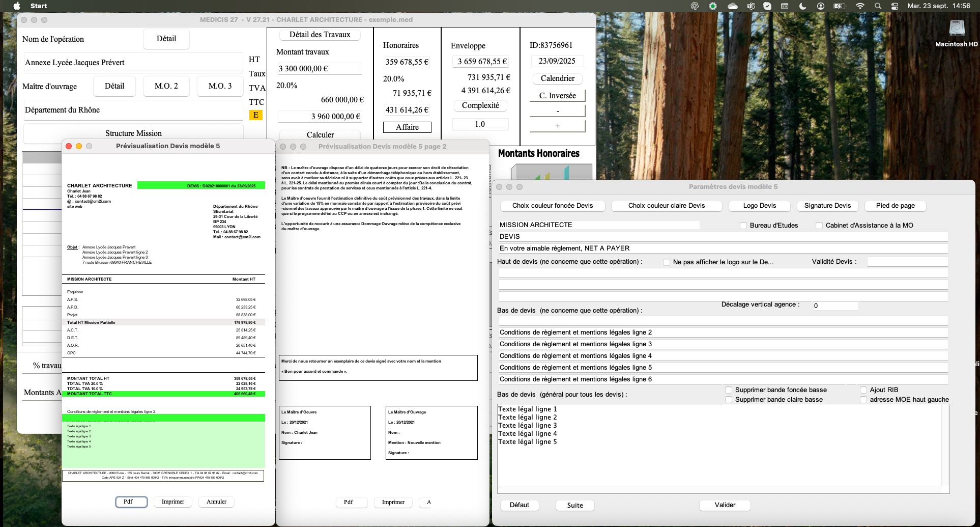The width and height of the screenshot is (980, 527).
Task: Enable the Ajout RIB checkbox
Action: pyautogui.click(x=863, y=390)
